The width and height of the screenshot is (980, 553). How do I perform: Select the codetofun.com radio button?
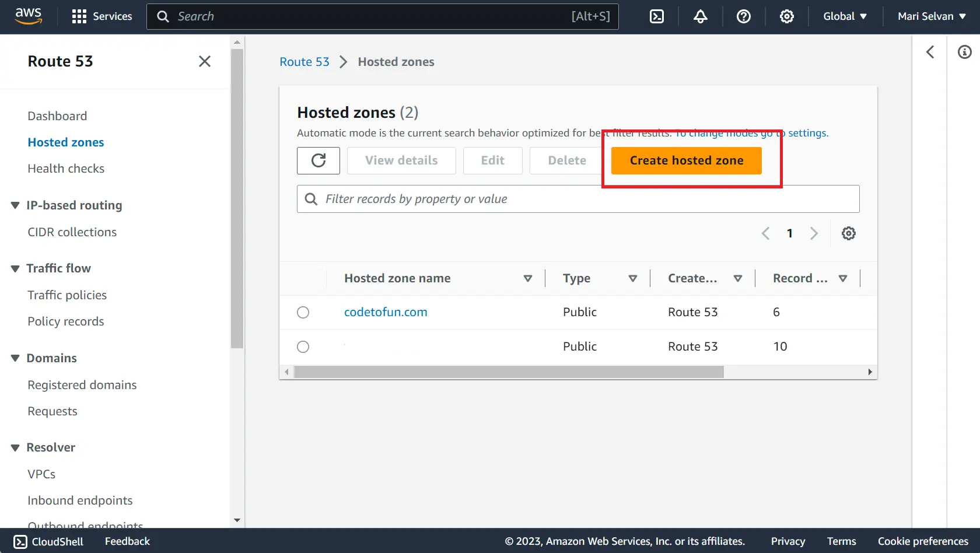click(x=303, y=313)
